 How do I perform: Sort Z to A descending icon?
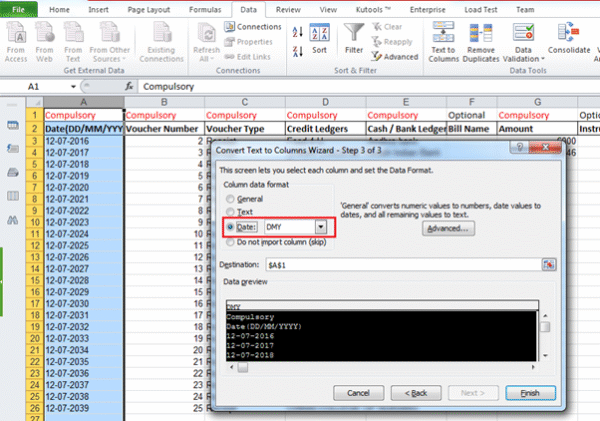tap(297, 51)
